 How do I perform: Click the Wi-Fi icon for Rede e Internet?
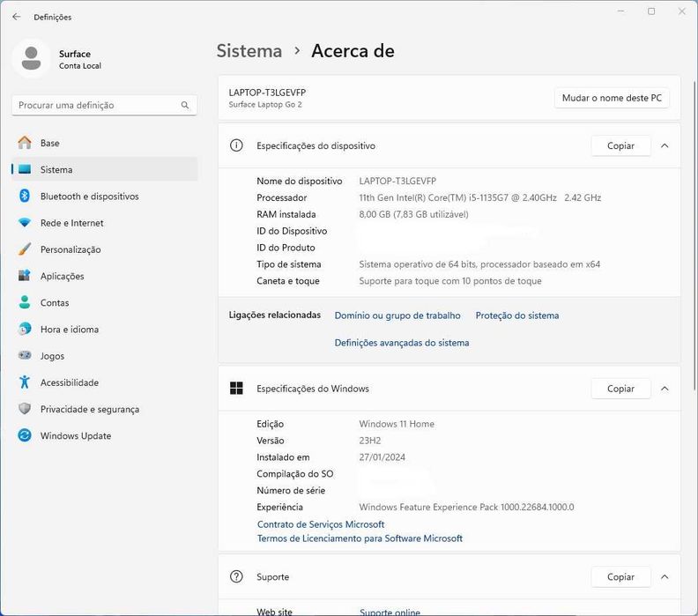25,223
